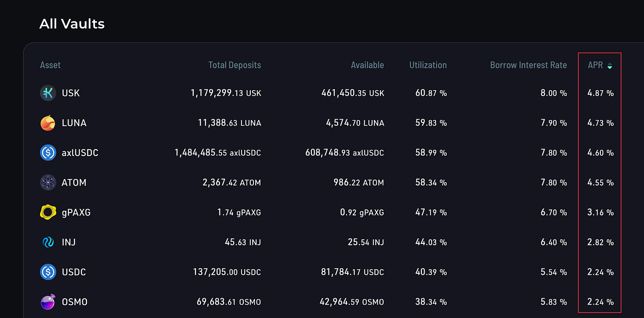Click the 2.82 % APR value

click(x=601, y=242)
